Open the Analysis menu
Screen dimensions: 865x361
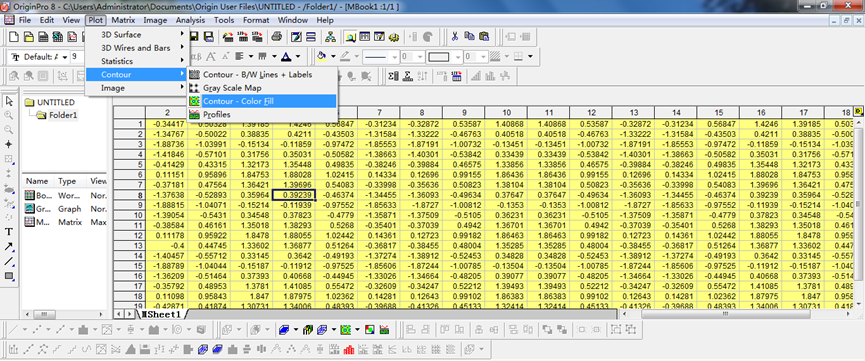190,20
